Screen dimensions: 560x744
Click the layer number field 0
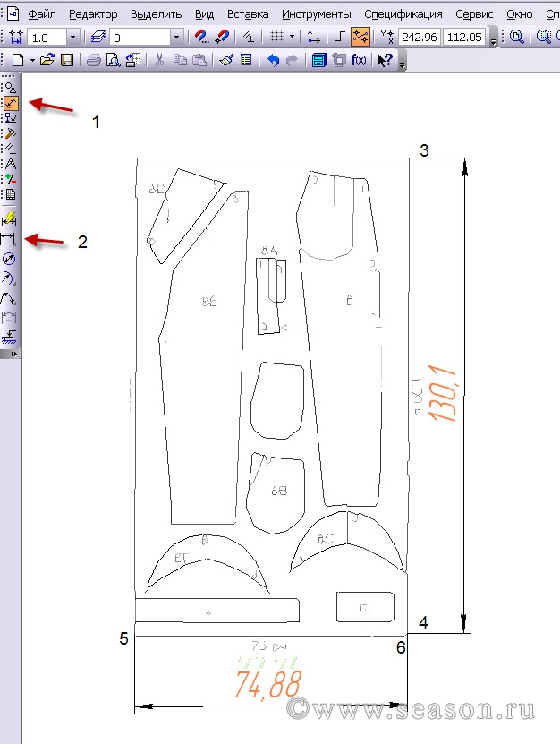[x=140, y=37]
